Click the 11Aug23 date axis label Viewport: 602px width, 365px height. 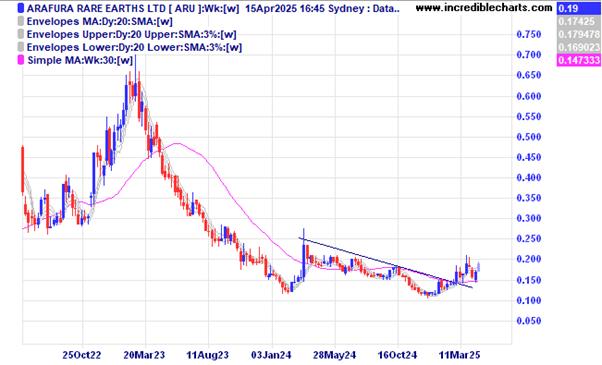click(208, 355)
